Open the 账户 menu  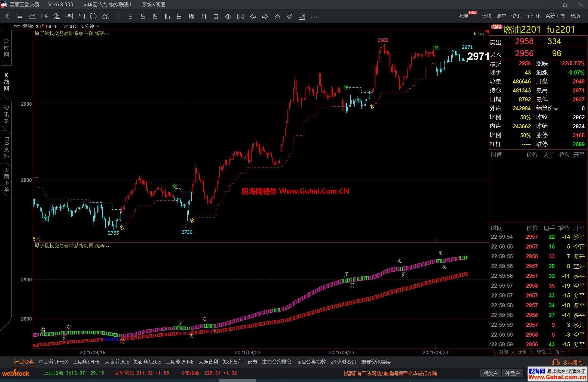click(501, 16)
